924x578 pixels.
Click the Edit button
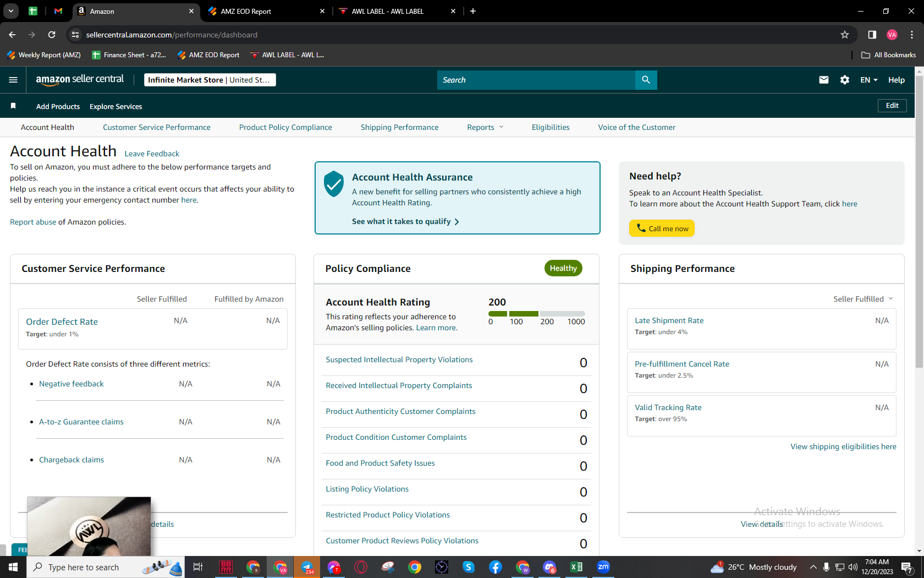[892, 106]
